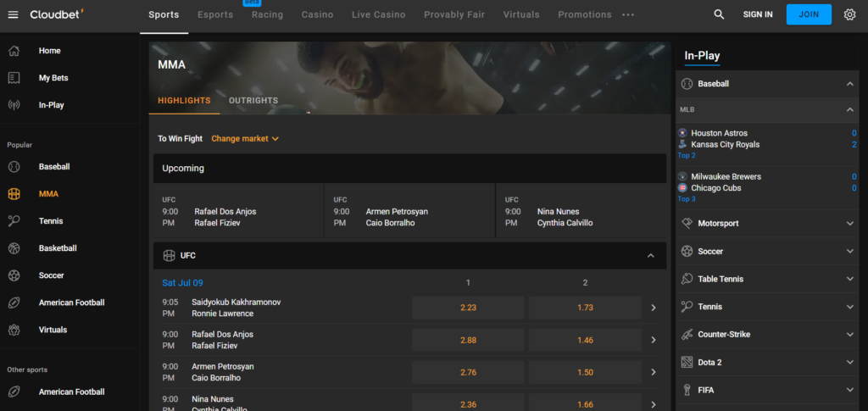Open the Change market dropdown

tap(245, 139)
